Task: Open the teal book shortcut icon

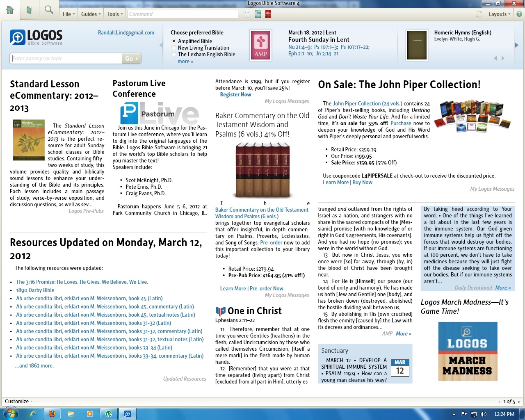Action: pyautogui.click(x=258, y=14)
